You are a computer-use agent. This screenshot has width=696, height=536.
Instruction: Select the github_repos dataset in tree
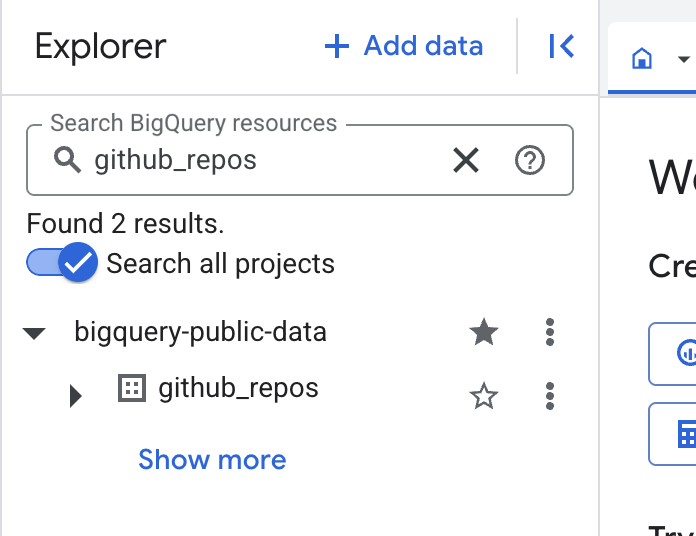(x=238, y=388)
